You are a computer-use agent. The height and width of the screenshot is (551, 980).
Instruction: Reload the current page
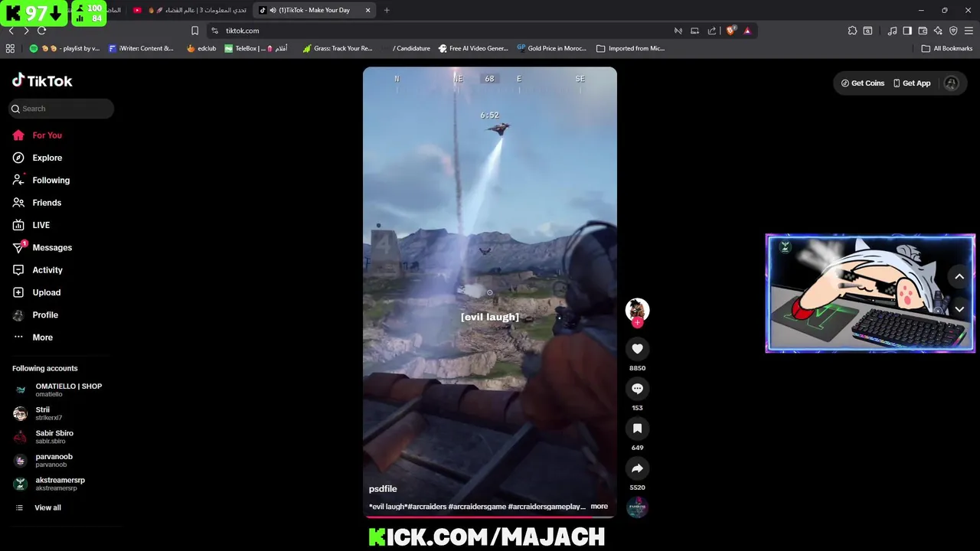point(41,31)
